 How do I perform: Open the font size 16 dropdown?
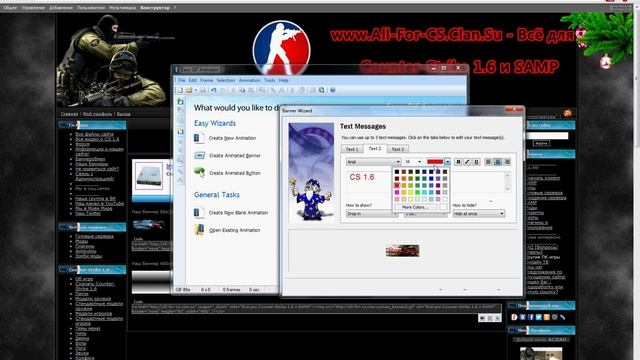(x=413, y=162)
